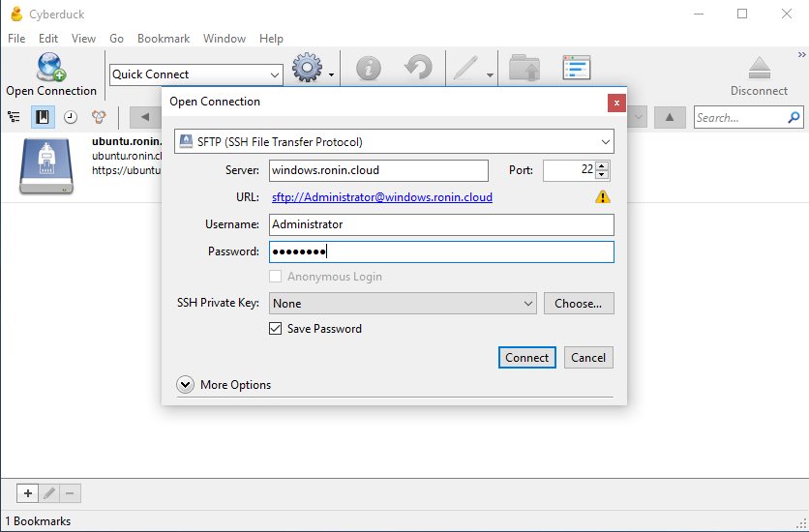Click the Username input field
The width and height of the screenshot is (809, 532).
tap(441, 224)
